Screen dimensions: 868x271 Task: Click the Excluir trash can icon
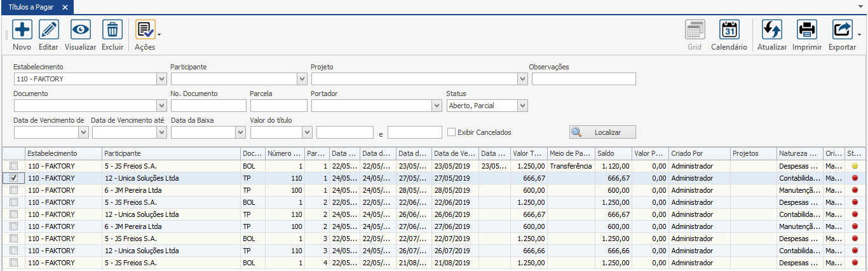click(x=112, y=30)
